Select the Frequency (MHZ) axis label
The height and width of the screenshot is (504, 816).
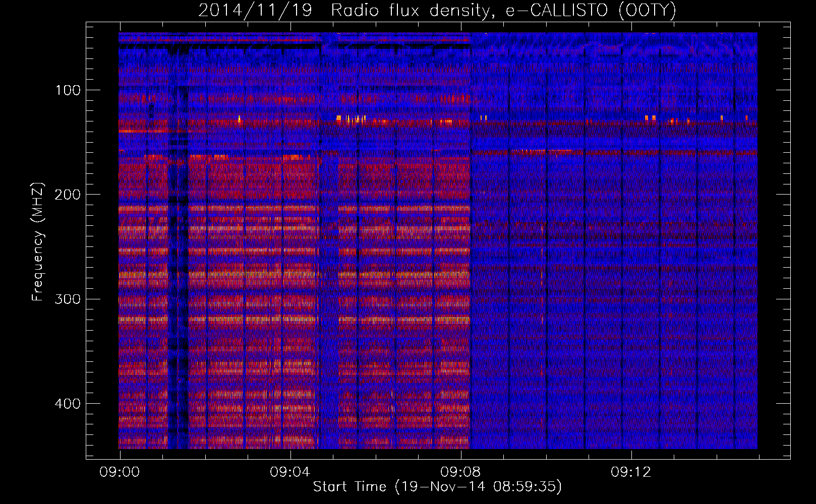pos(38,242)
